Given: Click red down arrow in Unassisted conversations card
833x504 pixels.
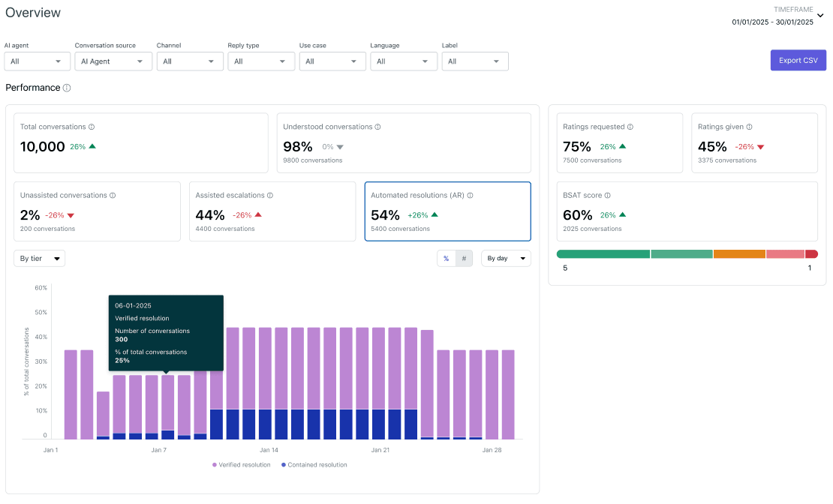Looking at the screenshot, I should (x=71, y=215).
